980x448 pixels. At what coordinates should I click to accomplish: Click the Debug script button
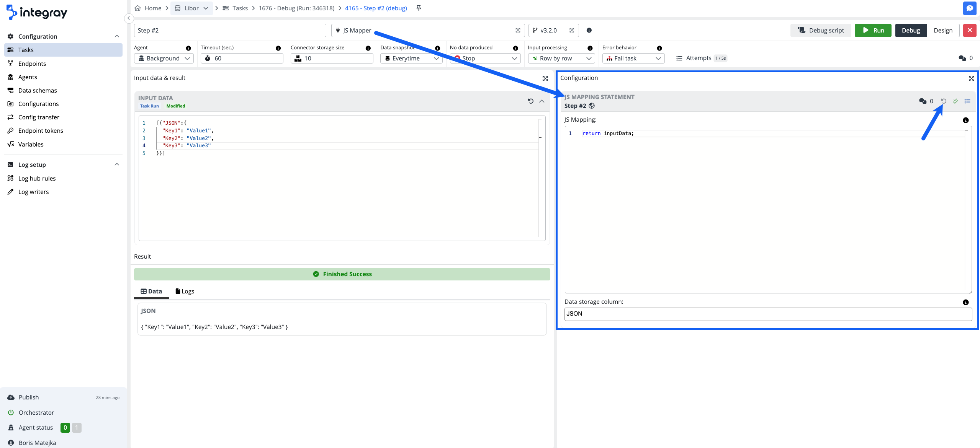(821, 30)
